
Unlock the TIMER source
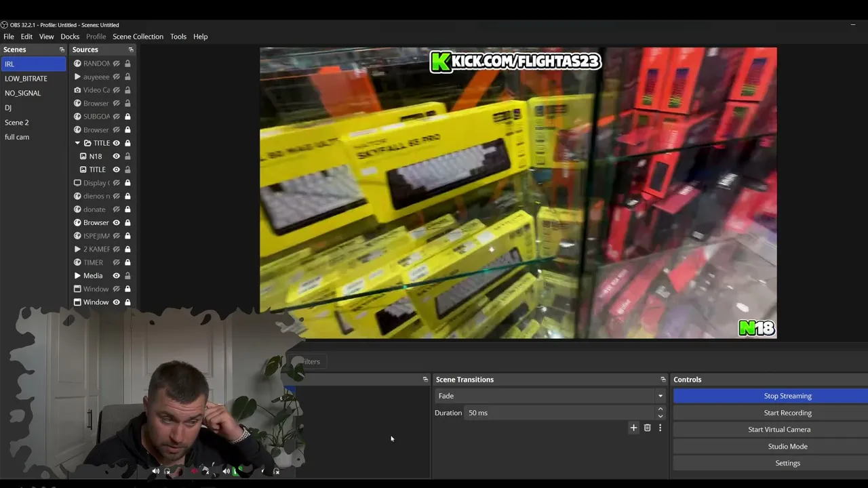point(127,262)
